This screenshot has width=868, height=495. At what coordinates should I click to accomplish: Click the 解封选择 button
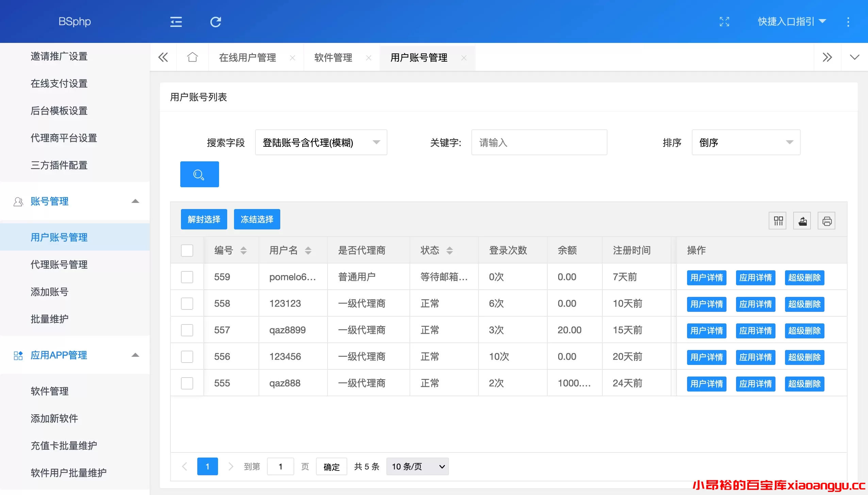pyautogui.click(x=204, y=219)
